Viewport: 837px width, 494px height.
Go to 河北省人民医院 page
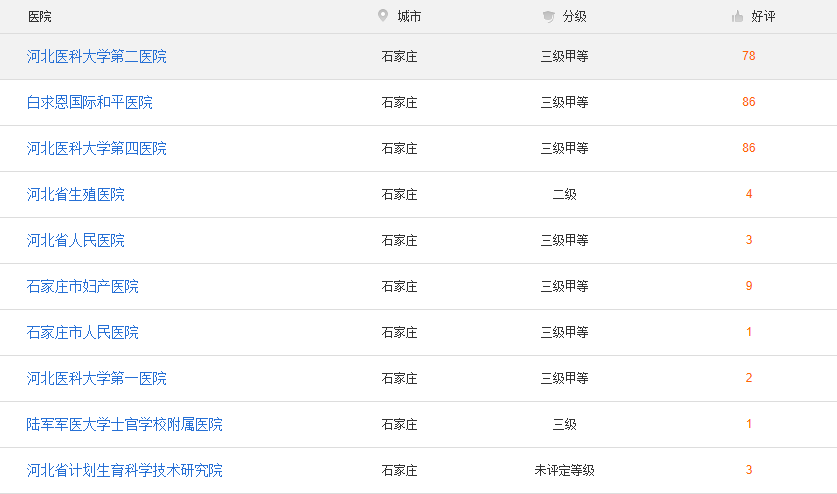coord(75,241)
